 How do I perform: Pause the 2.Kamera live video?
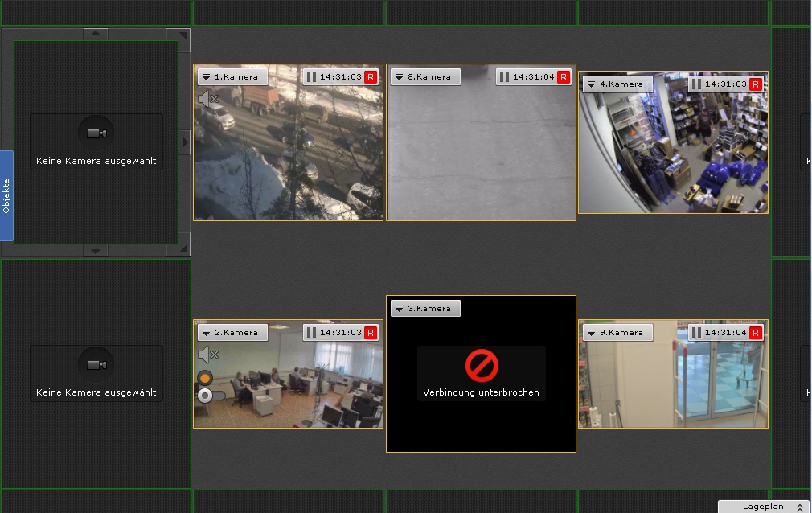click(311, 333)
